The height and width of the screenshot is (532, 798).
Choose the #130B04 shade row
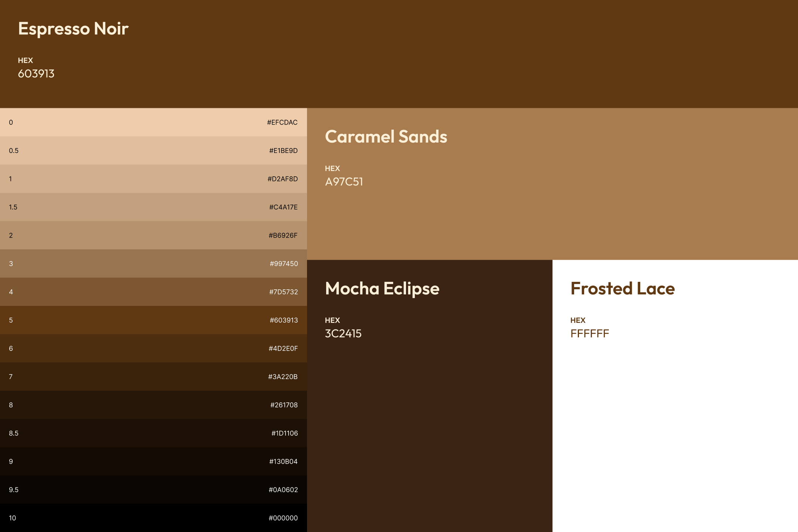[x=153, y=461]
